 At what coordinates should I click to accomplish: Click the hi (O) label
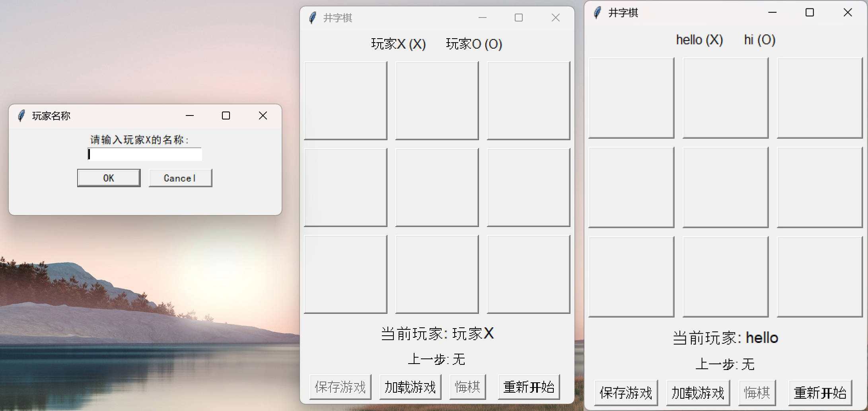[760, 40]
